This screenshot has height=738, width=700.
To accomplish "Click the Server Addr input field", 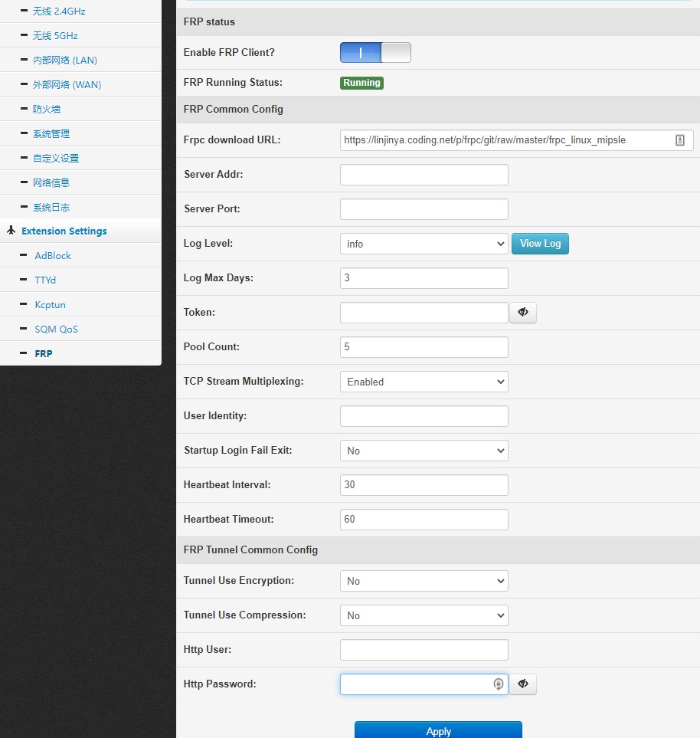I will [x=424, y=175].
